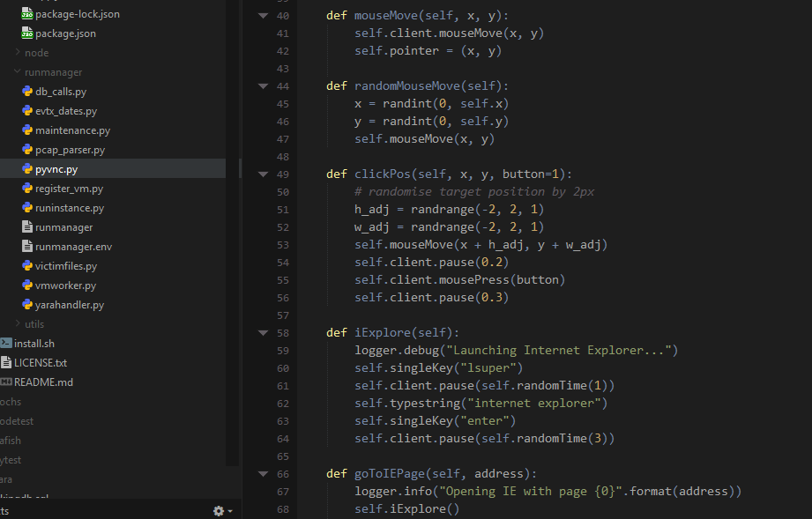Select yarahandler.py in the file tree
Image resolution: width=812 pixels, height=519 pixels.
[70, 305]
